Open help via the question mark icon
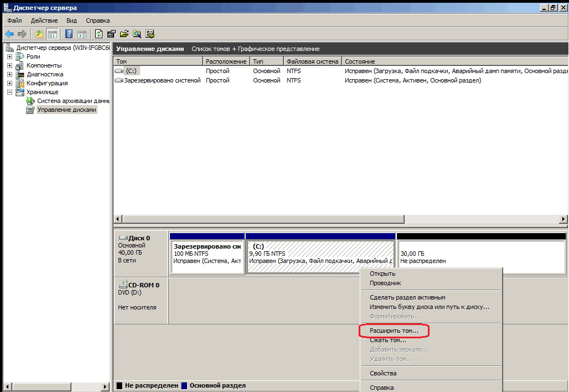The height and width of the screenshot is (392, 569). [x=69, y=34]
